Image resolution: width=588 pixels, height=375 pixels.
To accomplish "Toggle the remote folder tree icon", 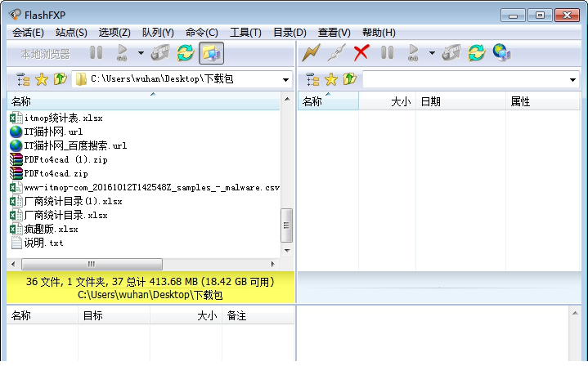I will (312, 79).
